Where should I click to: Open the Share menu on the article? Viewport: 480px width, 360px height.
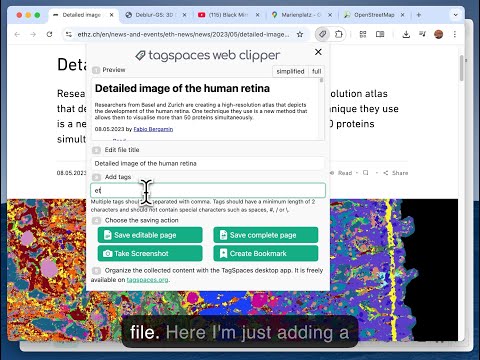click(x=396, y=173)
